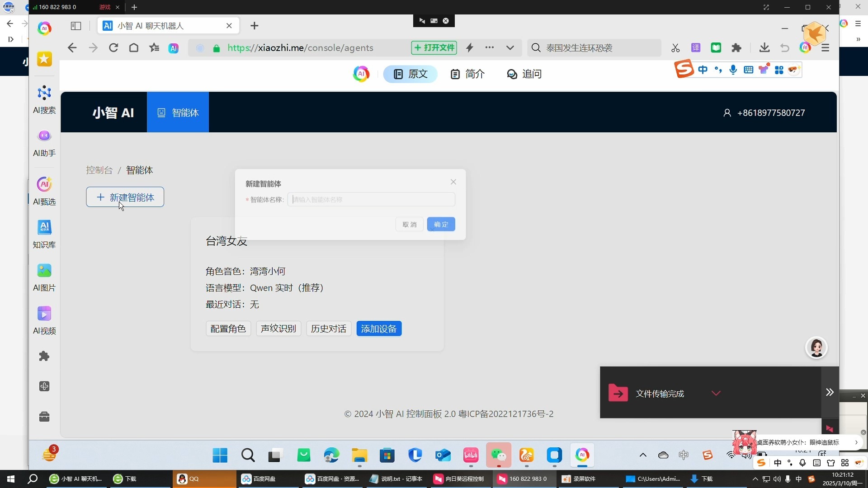The image size is (868, 488).
Task: Switch to the 简介 tab
Action: [467, 74]
